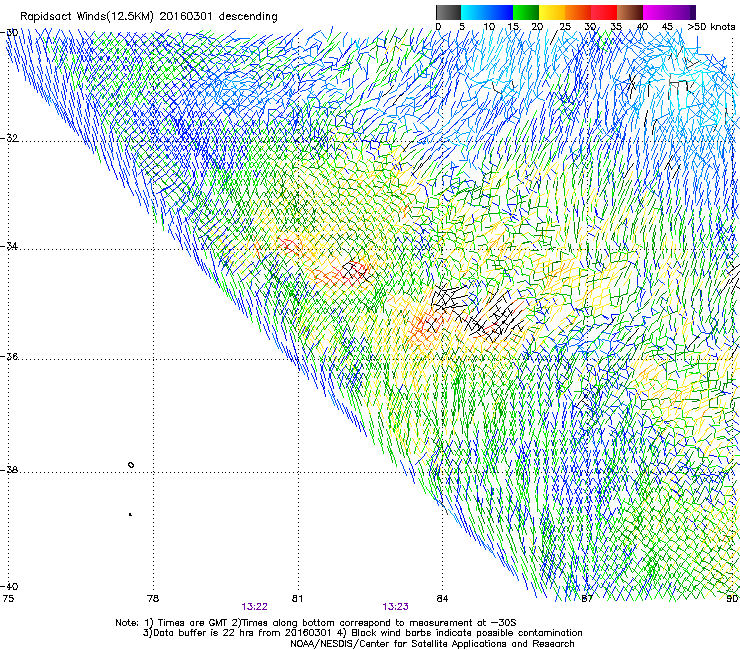The image size is (740, 650).
Task: Click the blue 10-15 knots legend segment
Action: pos(500,12)
